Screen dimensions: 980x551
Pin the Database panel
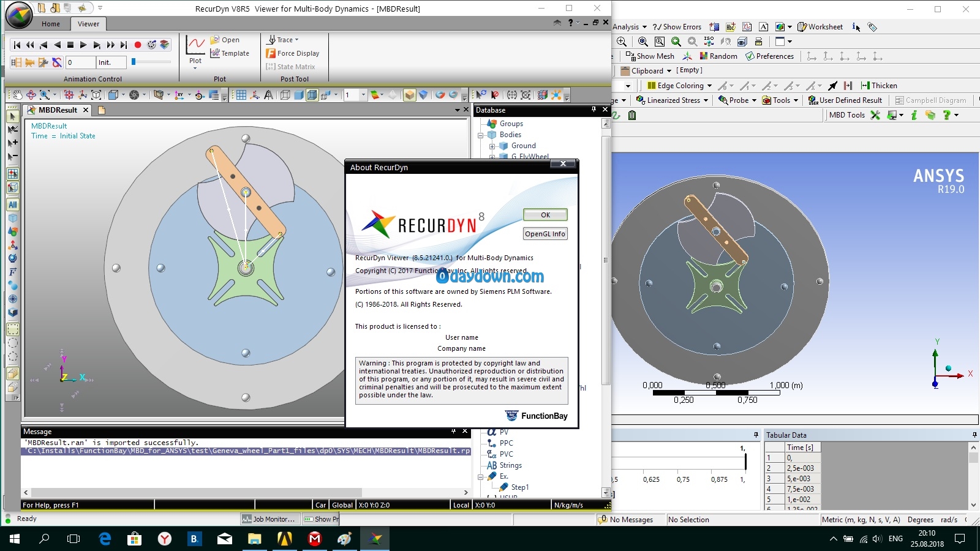(x=594, y=110)
